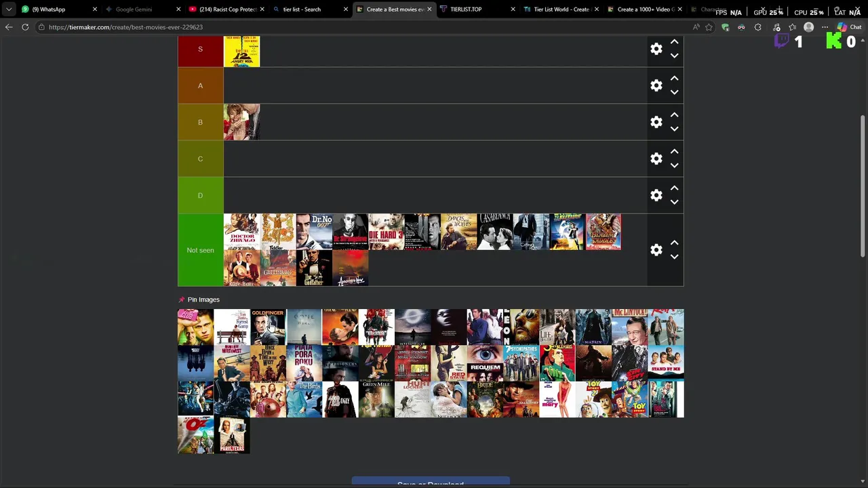The width and height of the screenshot is (868, 488).
Task: Click the pin icon beside Pin Images
Action: [x=181, y=300]
